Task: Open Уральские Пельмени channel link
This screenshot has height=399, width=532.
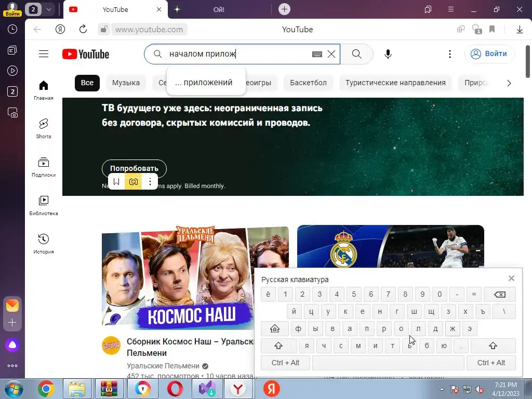Action: click(163, 366)
